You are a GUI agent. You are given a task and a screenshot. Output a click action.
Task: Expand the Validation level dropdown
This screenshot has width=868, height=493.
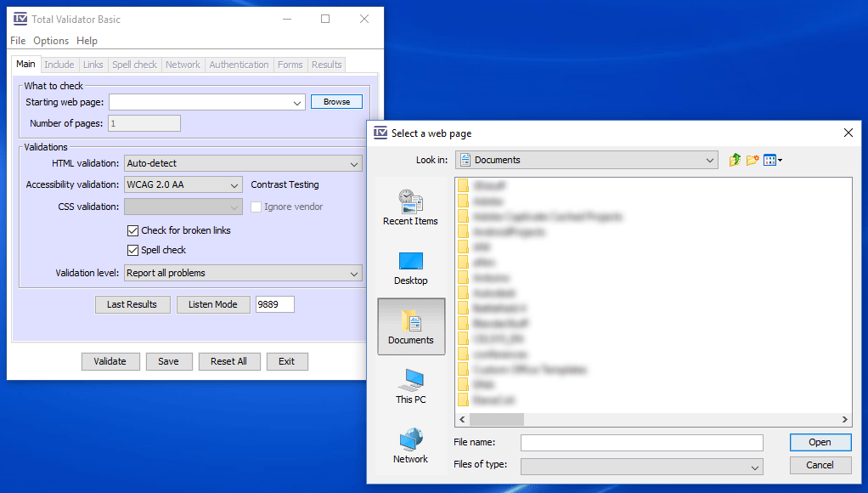pos(244,273)
